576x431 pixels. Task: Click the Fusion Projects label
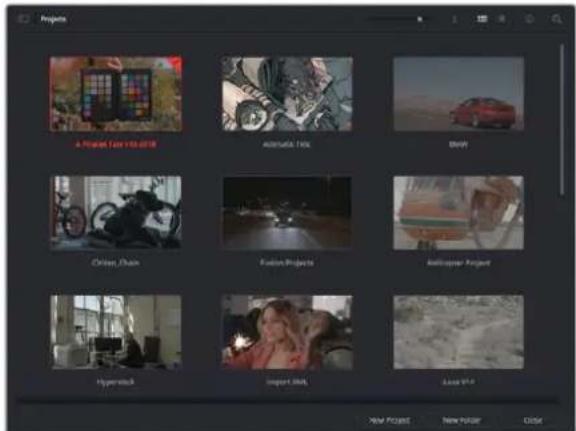287,263
